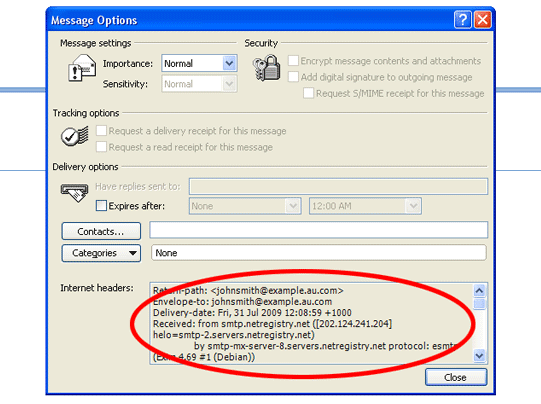Toggle Add digital signature to outgoing message

pyautogui.click(x=293, y=77)
